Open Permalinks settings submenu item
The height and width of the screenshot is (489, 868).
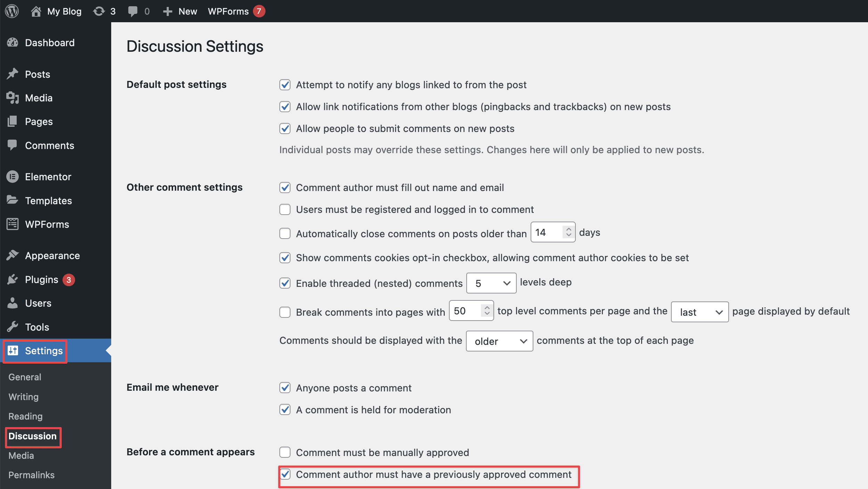[x=31, y=475]
